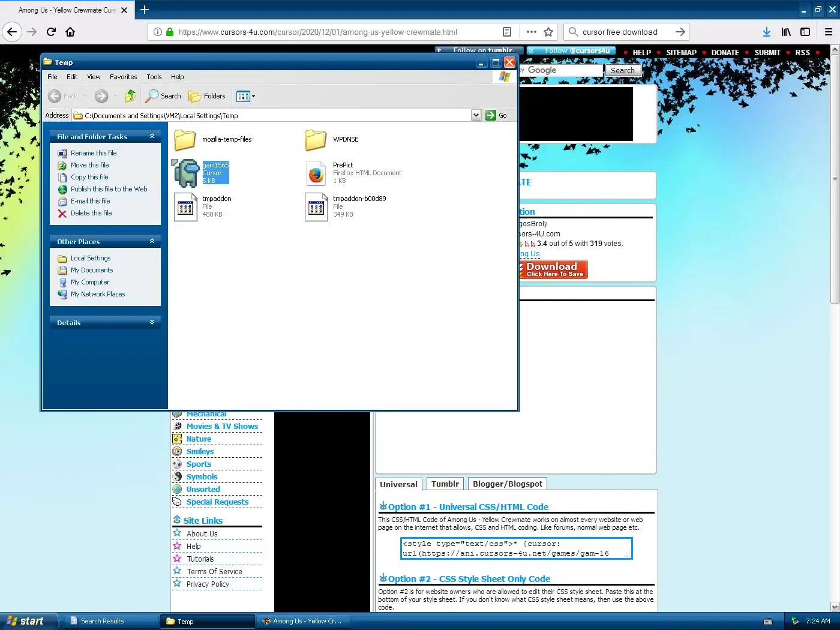Collapse Other Places panel
This screenshot has height=630, width=840.
[152, 241]
